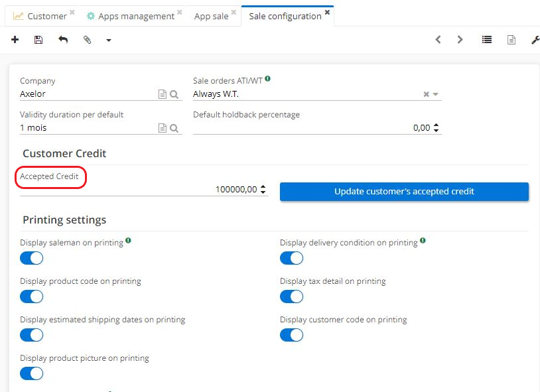Toggle Display saleman on printing switch

32,258
